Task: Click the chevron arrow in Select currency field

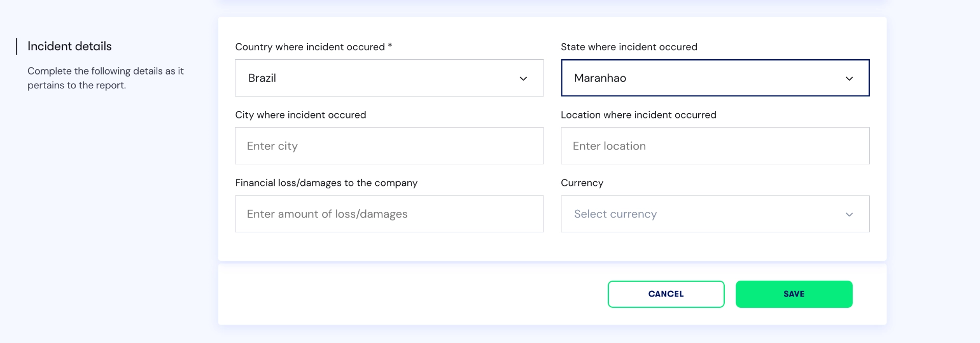Action: pos(849,214)
